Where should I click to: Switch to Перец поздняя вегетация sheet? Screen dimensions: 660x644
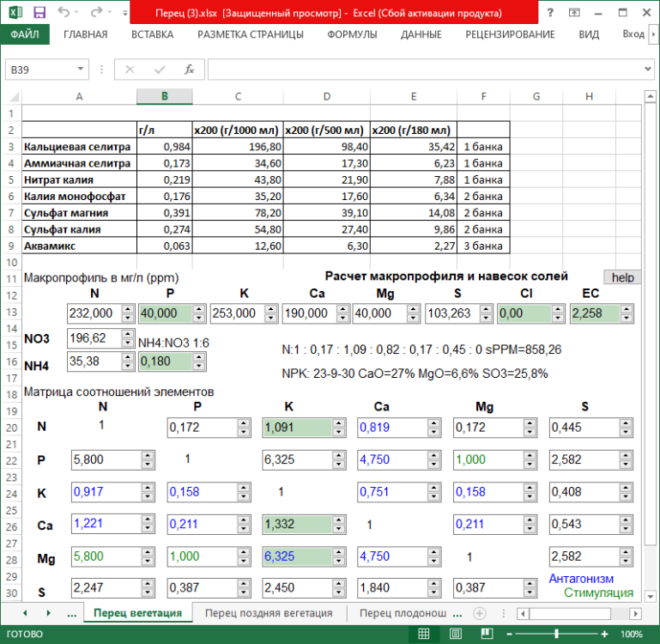tap(268, 613)
